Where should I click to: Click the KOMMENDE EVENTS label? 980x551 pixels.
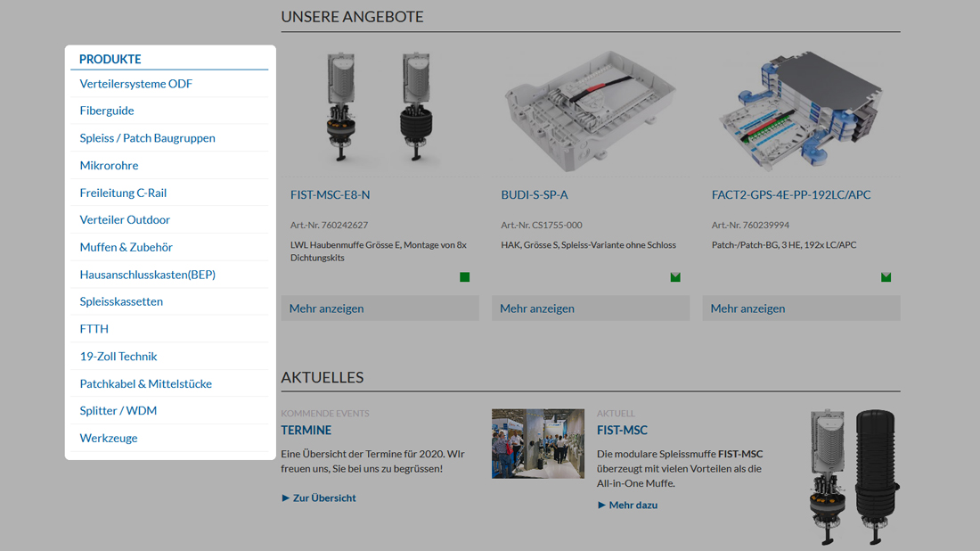[x=325, y=414]
